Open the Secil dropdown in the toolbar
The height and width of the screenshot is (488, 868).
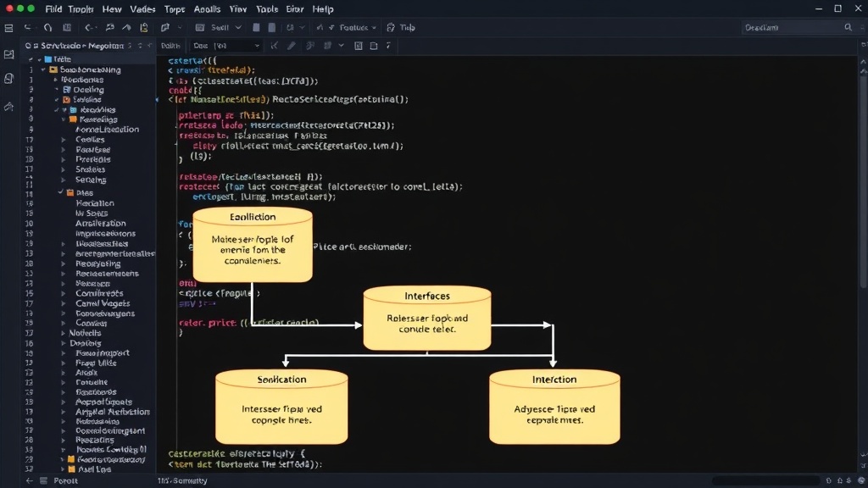(220, 28)
